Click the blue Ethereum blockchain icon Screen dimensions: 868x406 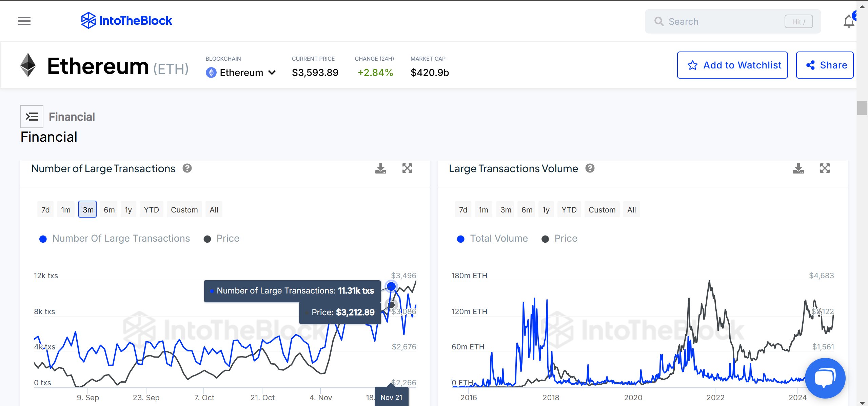(211, 73)
